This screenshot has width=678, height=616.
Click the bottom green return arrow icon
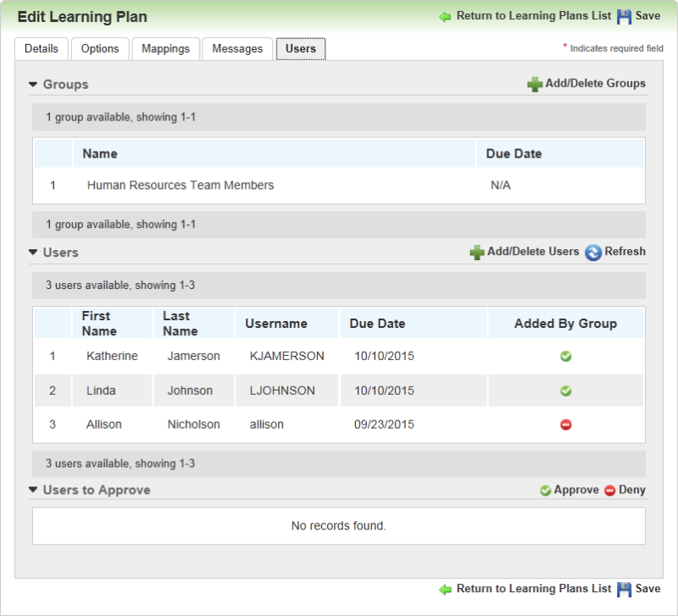coord(444,589)
